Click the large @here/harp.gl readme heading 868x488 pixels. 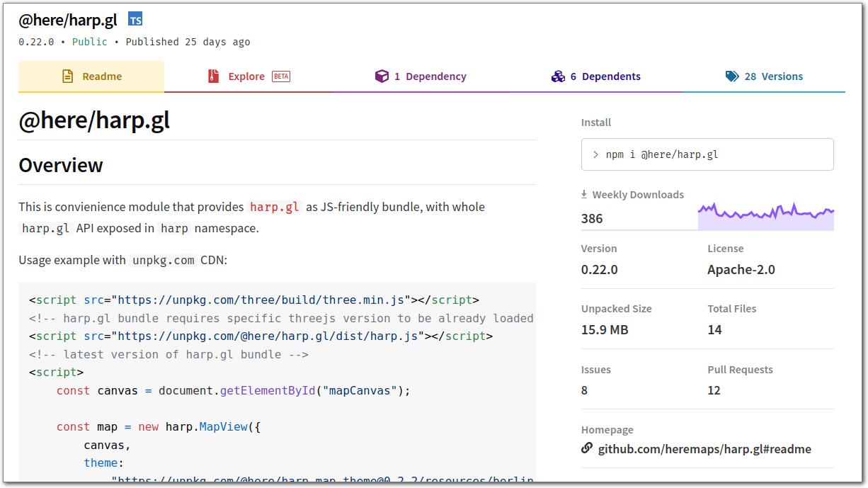pyautogui.click(x=94, y=120)
